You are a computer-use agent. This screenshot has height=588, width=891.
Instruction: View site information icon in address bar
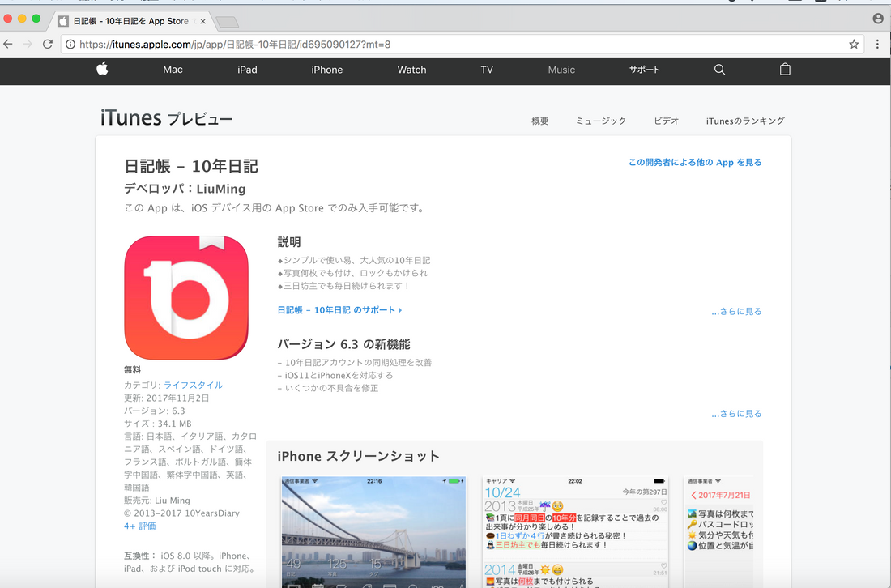pos(70,45)
